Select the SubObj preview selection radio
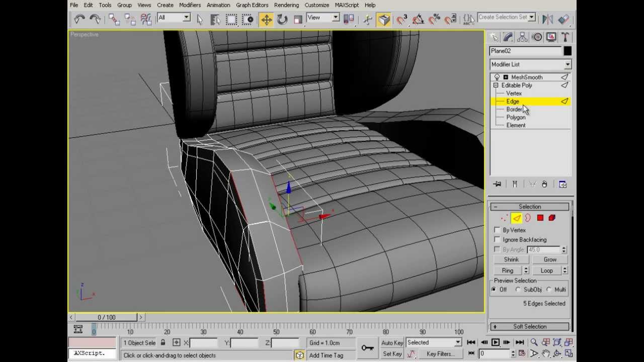 coord(518,290)
